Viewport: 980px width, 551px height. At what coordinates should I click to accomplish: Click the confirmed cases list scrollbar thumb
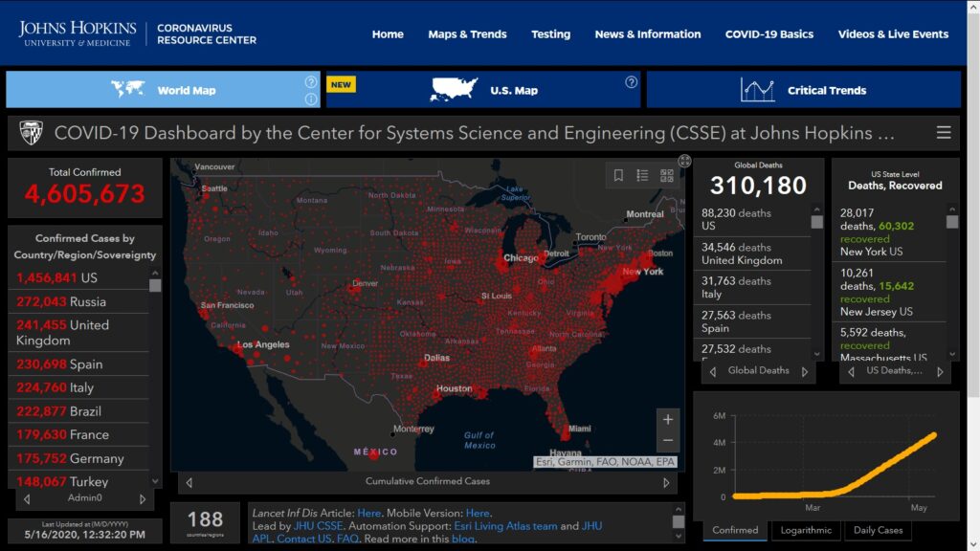coord(155,285)
